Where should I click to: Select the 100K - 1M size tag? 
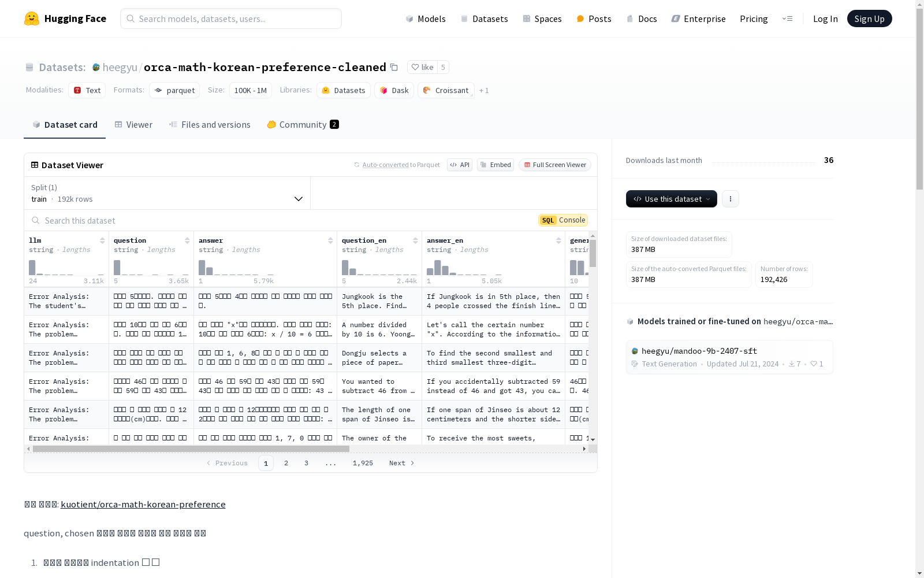pos(251,90)
